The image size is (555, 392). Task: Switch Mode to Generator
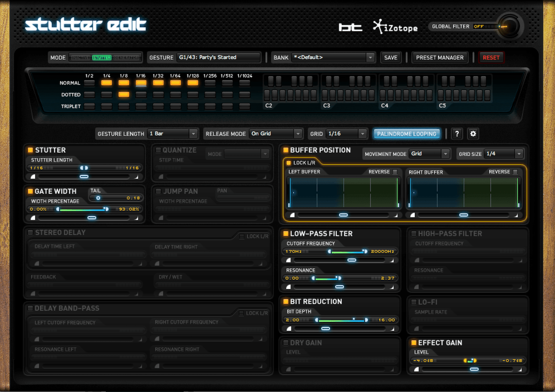(126, 58)
